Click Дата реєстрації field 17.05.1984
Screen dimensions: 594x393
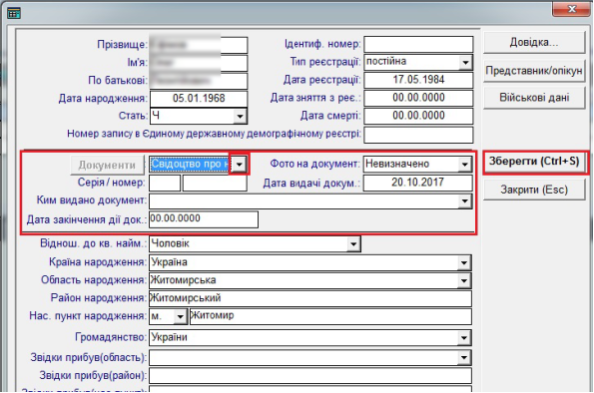click(418, 80)
